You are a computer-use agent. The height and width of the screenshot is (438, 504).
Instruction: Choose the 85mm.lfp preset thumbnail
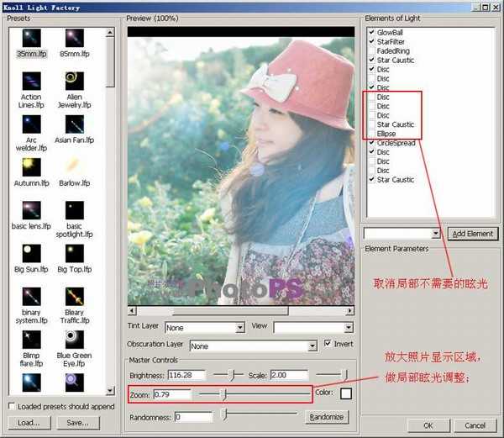[x=74, y=39]
